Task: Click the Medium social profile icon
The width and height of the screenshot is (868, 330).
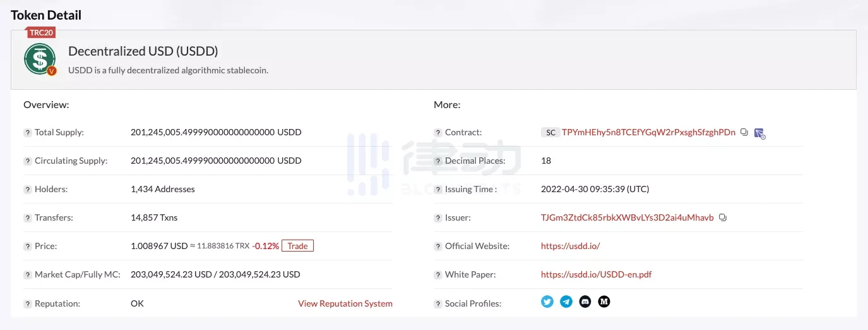Action: click(x=604, y=302)
